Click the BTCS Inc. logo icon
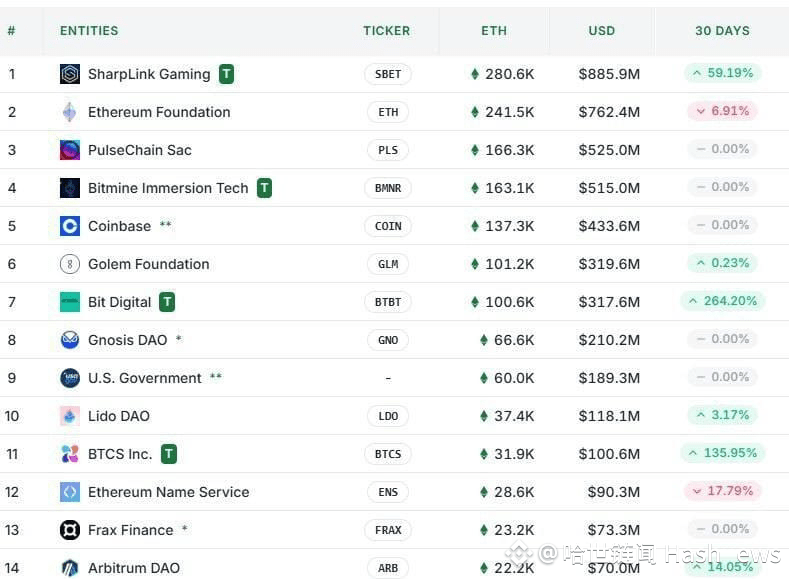789x579 pixels. [69, 454]
